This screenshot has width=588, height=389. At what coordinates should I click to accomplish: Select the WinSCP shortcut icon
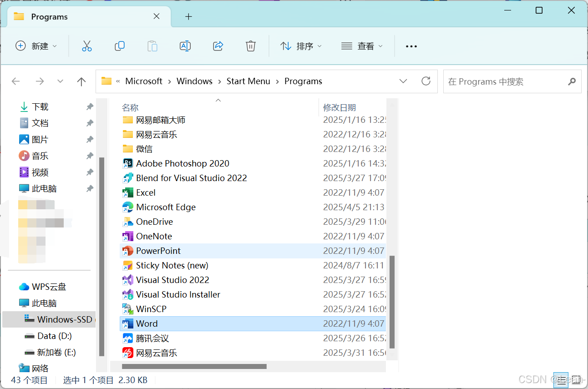[128, 309]
